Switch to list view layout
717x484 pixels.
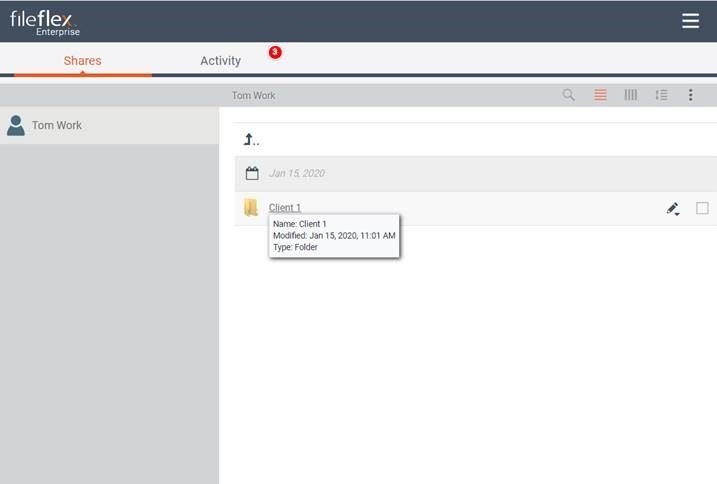(x=600, y=95)
